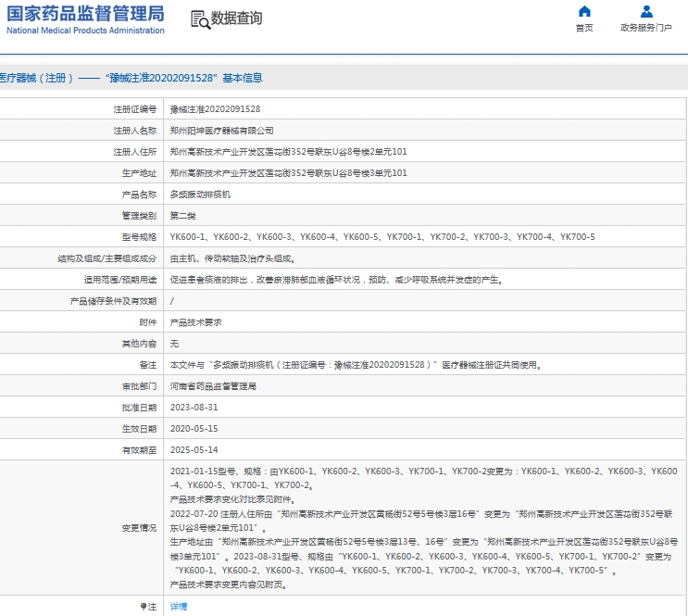Open the government service portal user icon
Image resolution: width=688 pixels, height=616 pixels.
point(646,11)
